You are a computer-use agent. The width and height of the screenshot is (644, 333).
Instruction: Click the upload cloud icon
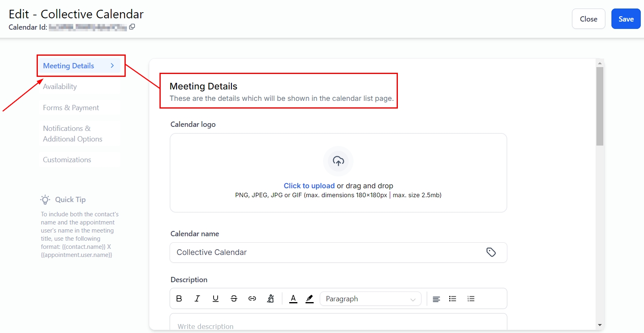[x=338, y=161]
